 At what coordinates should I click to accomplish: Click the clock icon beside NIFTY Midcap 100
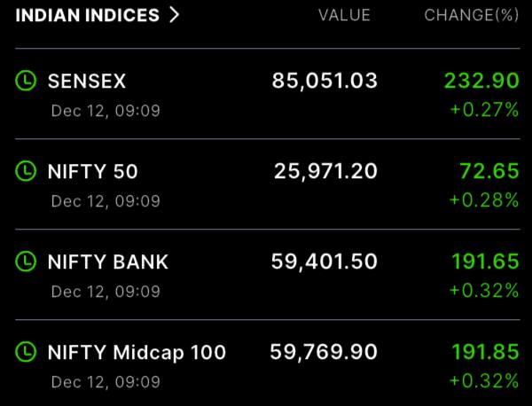coord(27,352)
